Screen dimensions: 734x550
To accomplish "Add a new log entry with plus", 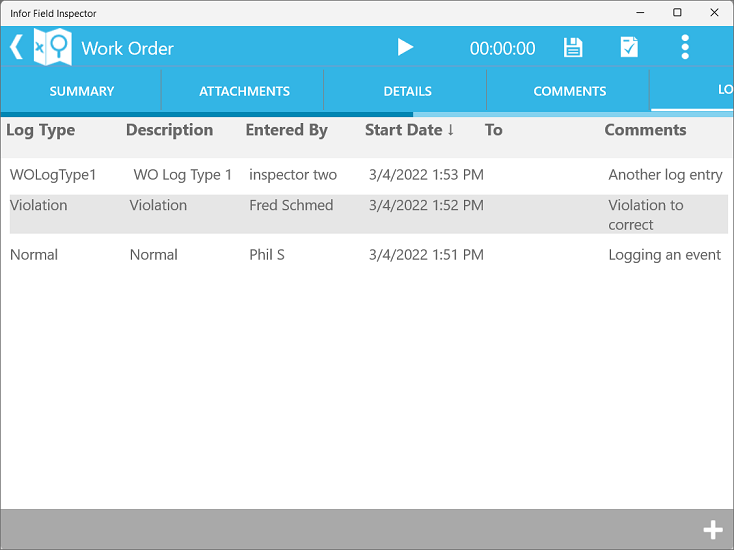I will pos(712,530).
